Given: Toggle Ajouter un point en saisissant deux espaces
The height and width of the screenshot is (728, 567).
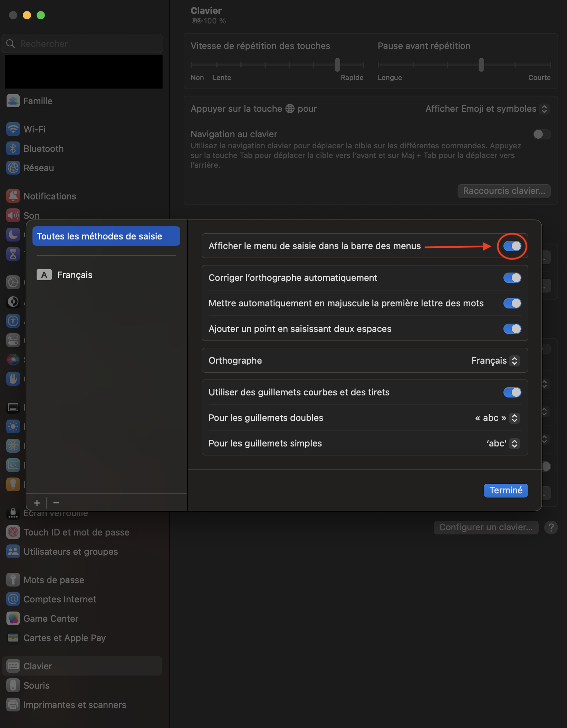Looking at the screenshot, I should point(512,329).
